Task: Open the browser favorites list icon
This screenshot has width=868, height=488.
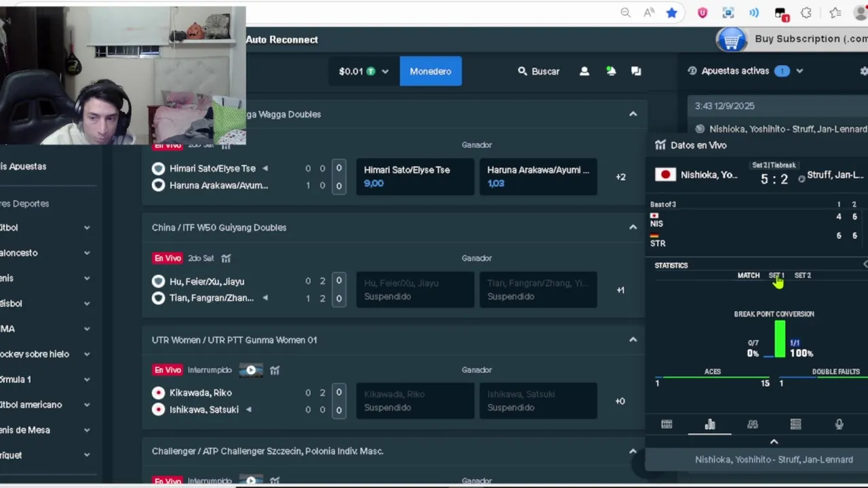Action: (x=835, y=13)
